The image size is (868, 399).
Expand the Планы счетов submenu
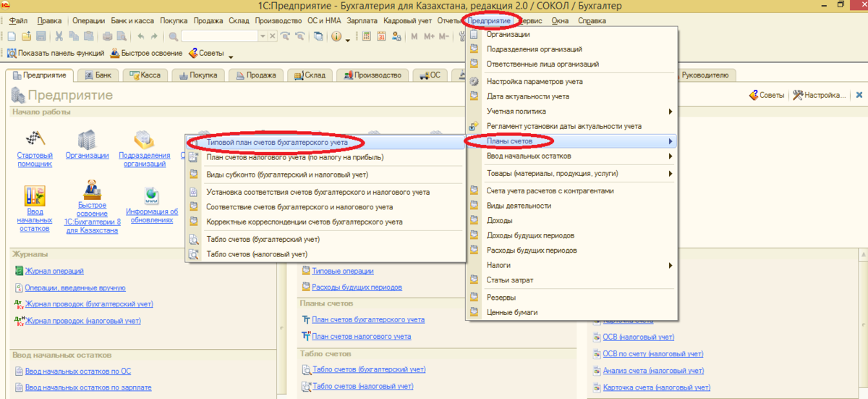[671, 141]
